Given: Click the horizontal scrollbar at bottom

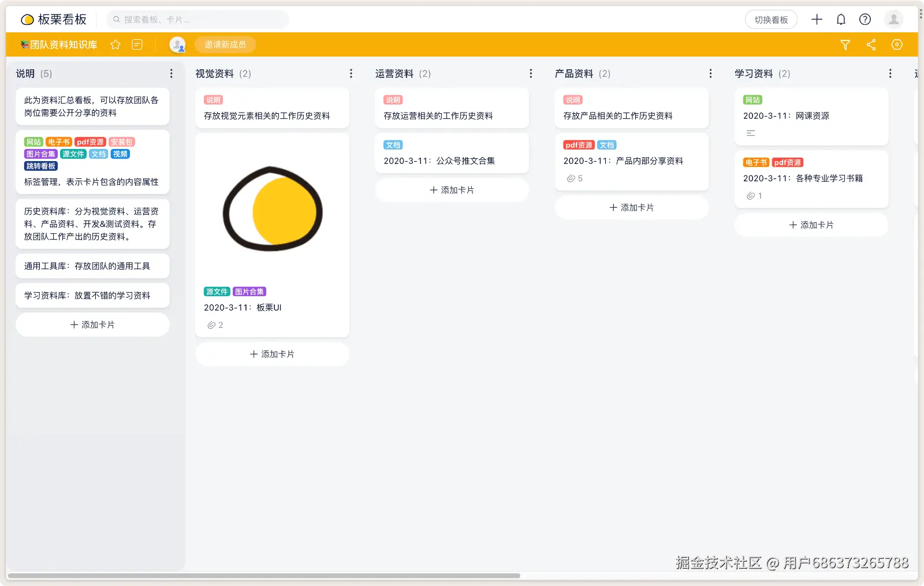Looking at the screenshot, I should coord(264,576).
